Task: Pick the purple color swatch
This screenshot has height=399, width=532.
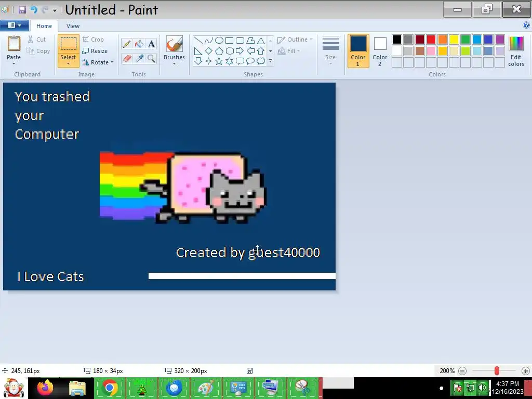Action: pyautogui.click(x=500, y=39)
